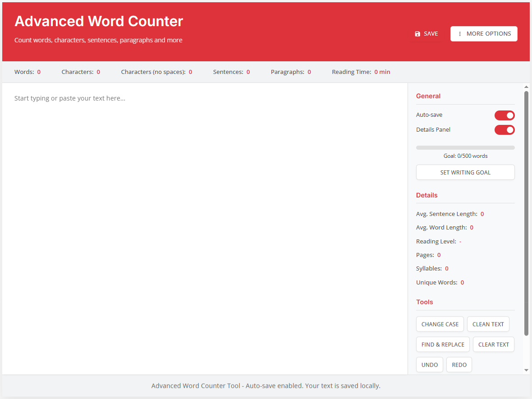The height and width of the screenshot is (399, 532).
Task: Click CLEAR TEXT to empty the editor
Action: pos(493,344)
